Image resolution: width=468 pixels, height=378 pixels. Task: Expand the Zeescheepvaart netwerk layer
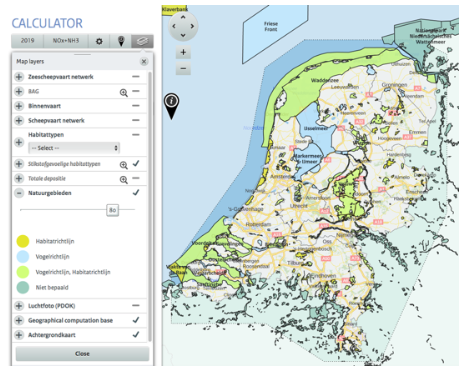(19, 77)
